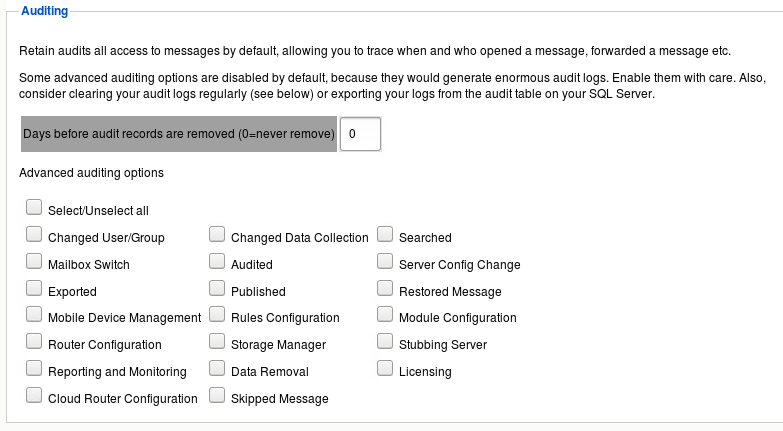Toggle Rules Configuration auditing
The width and height of the screenshot is (783, 431).
pos(217,315)
